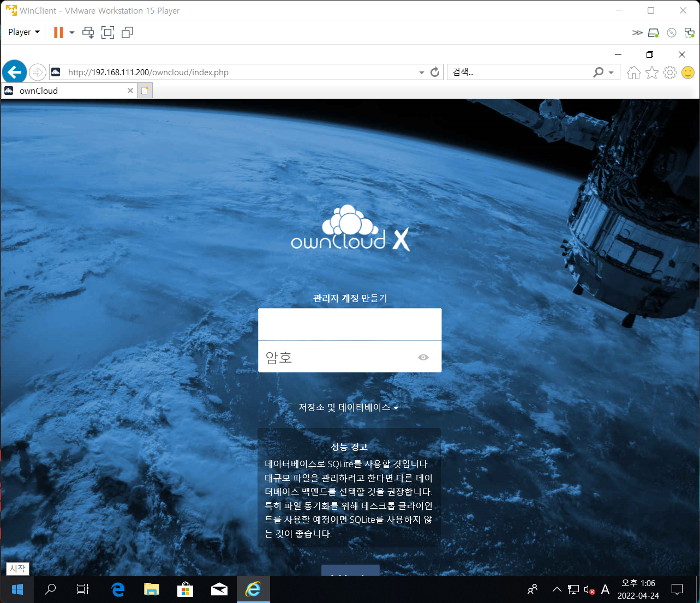
Task: Open browser favorites star
Action: pos(652,73)
